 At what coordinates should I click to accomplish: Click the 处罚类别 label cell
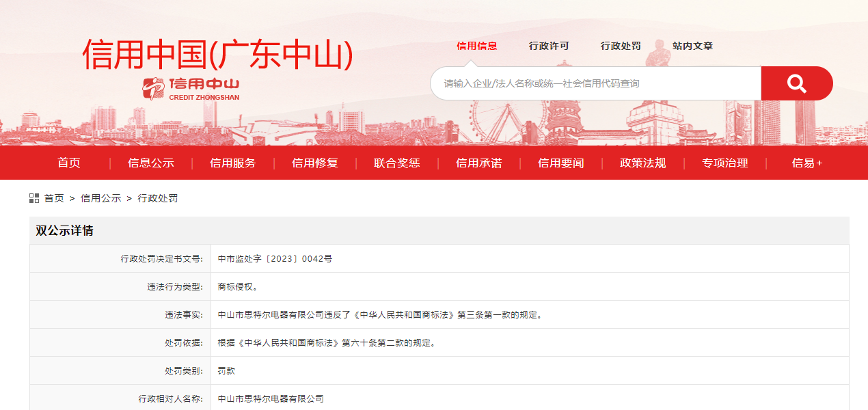(x=120, y=371)
